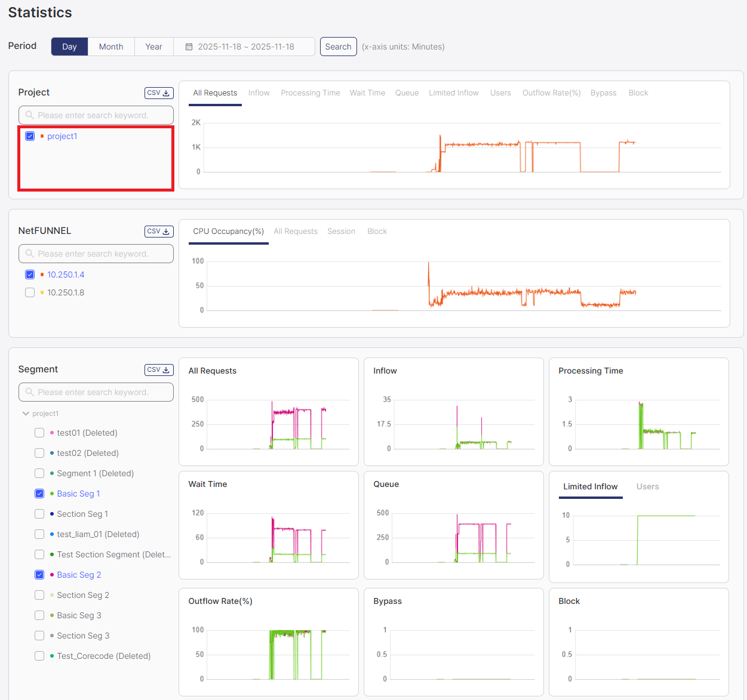Click the orange dot next to 10.250.1.4
747x700 pixels.
tap(42, 275)
